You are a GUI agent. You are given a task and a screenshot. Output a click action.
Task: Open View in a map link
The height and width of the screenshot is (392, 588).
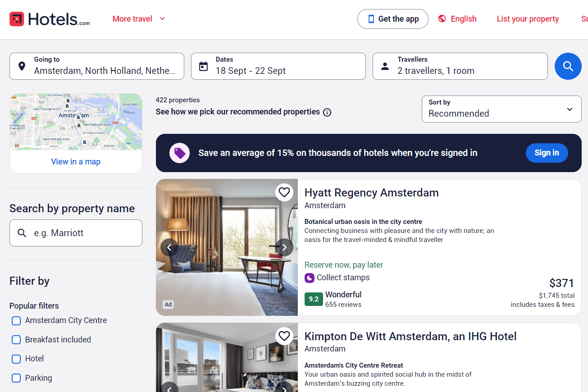[x=76, y=162]
